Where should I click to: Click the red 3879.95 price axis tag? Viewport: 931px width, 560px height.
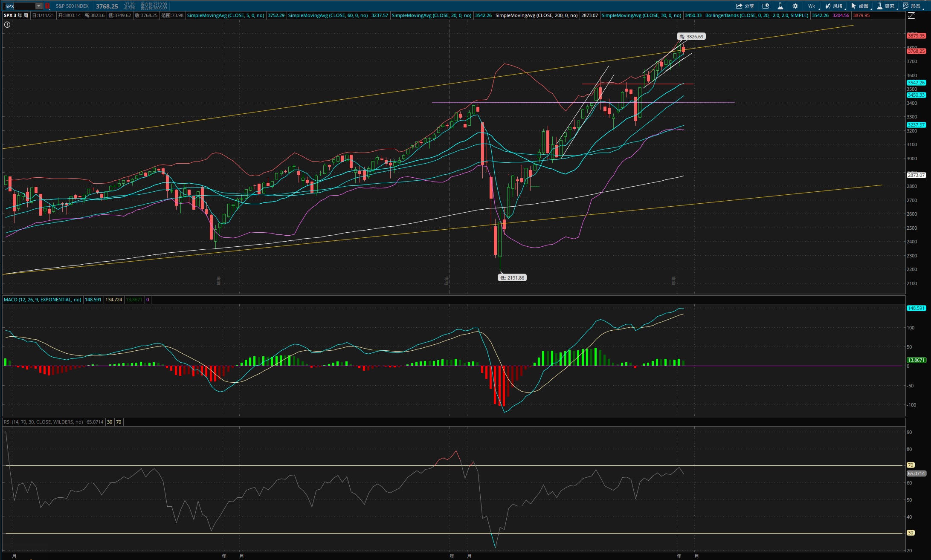pos(916,36)
